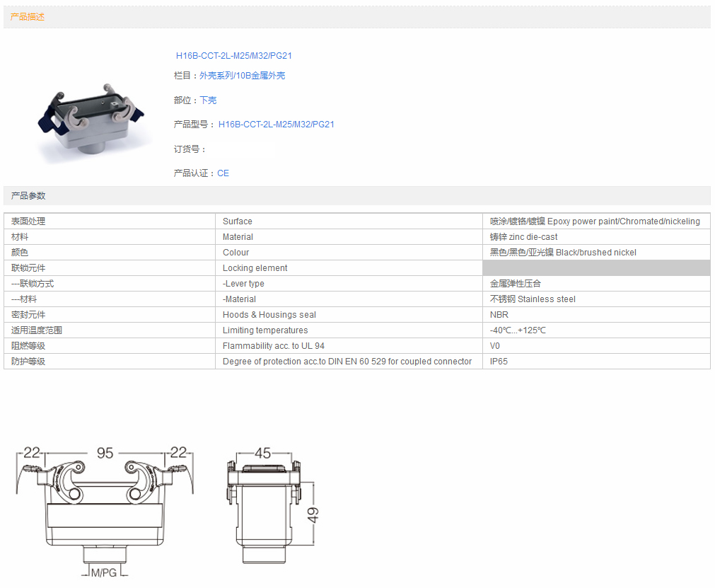
Task: Click the CE certification text
Action: [x=223, y=173]
